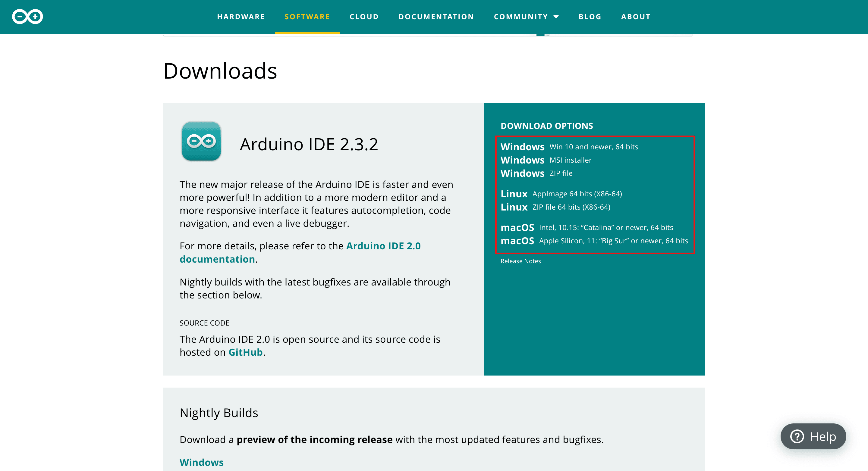Visit the Blog page
The image size is (868, 471).
(590, 17)
